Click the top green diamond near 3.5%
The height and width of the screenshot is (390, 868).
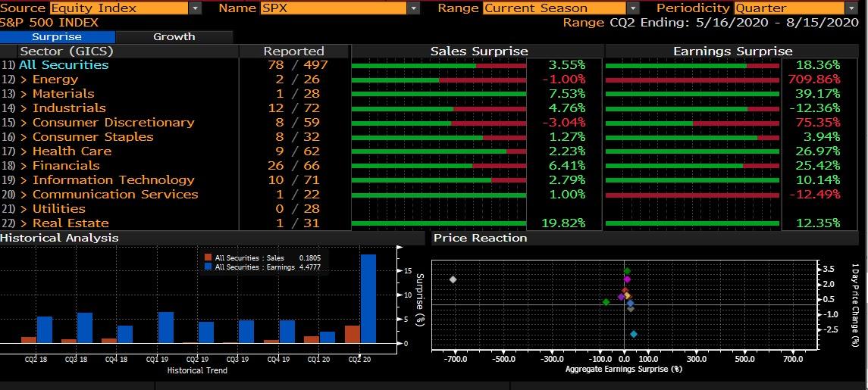pyautogui.click(x=627, y=271)
